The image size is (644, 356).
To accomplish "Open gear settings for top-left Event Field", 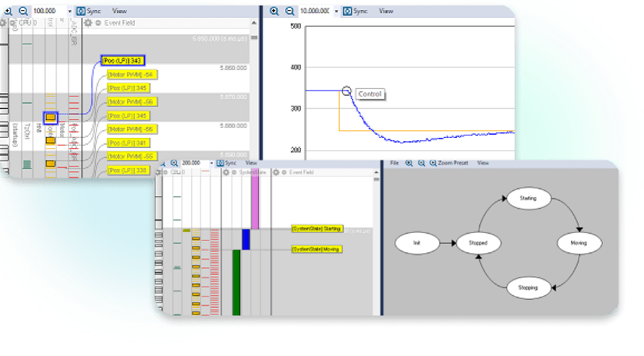I will click(x=88, y=23).
